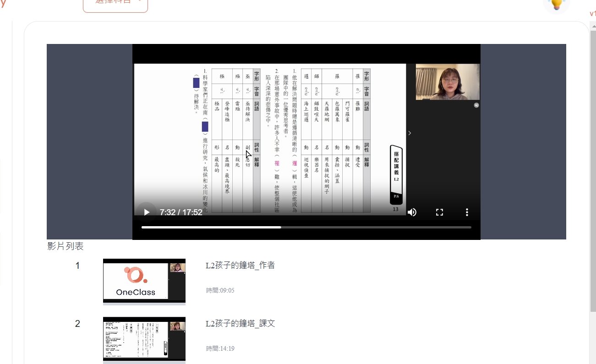The image size is (596, 364).
Task: Seek on the video progress bar
Action: (306, 227)
